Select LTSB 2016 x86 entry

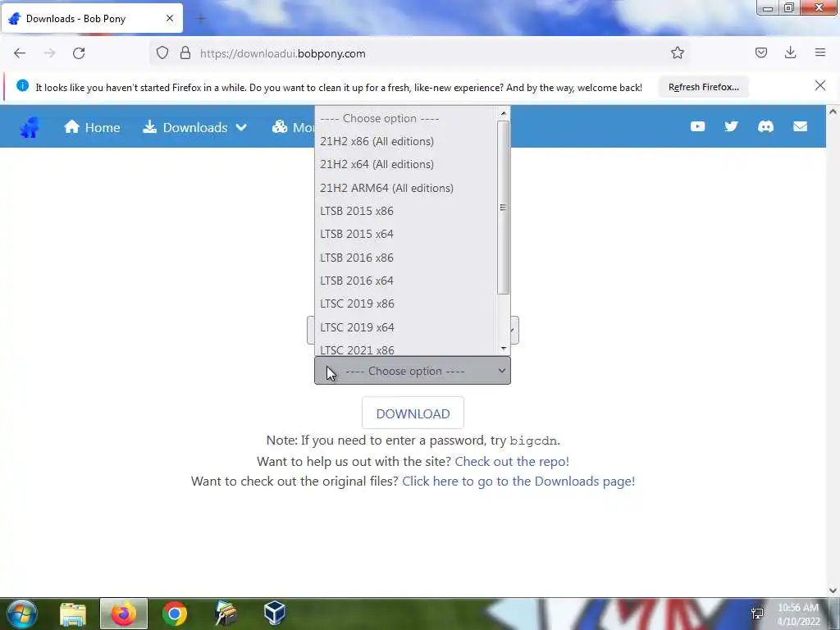(405, 258)
